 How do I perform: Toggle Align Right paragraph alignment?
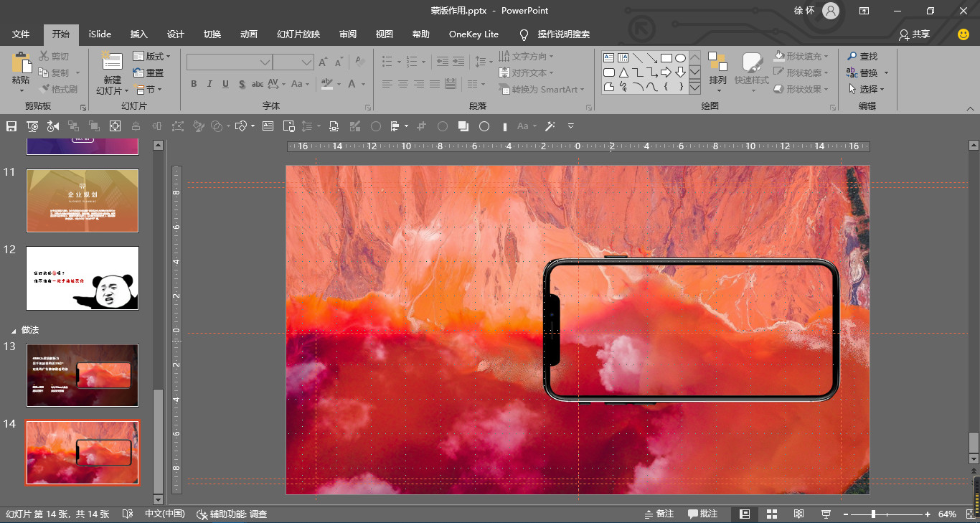[x=419, y=84]
